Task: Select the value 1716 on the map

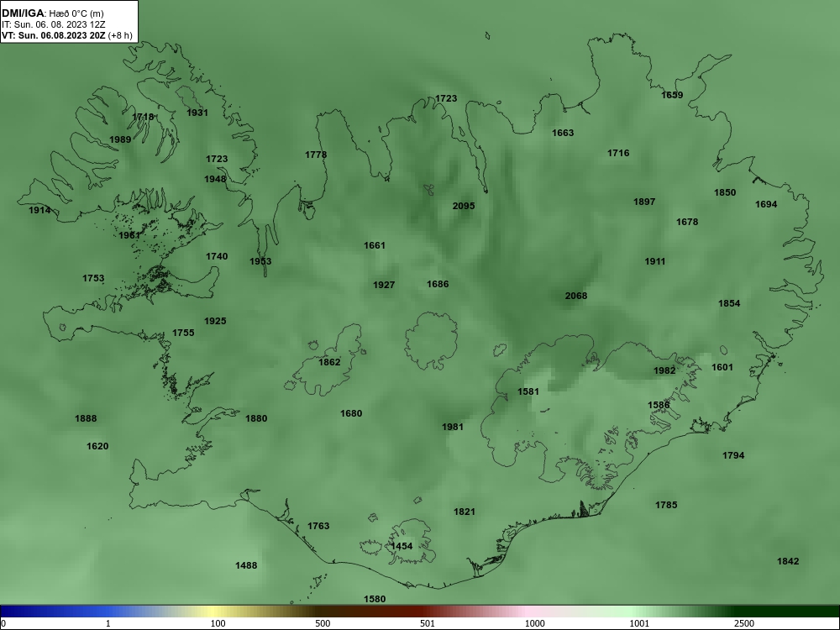Action: click(x=618, y=153)
